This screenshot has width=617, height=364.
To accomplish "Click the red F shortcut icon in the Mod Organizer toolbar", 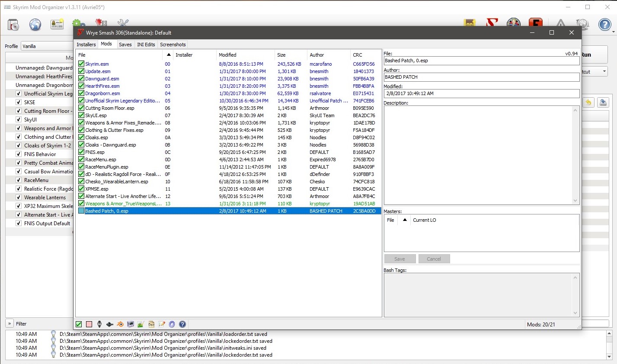I will coord(536,22).
